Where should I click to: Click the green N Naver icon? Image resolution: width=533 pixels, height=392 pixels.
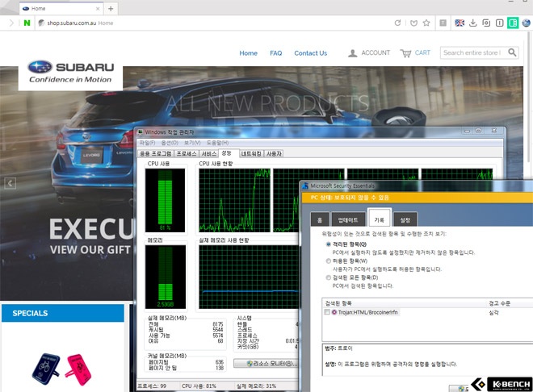[x=27, y=23]
